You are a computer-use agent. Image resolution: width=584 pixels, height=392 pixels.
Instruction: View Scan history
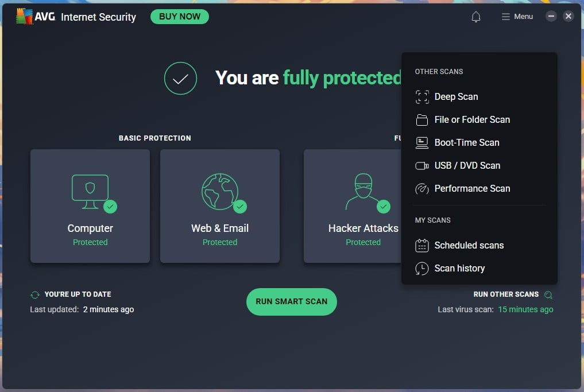[459, 269]
